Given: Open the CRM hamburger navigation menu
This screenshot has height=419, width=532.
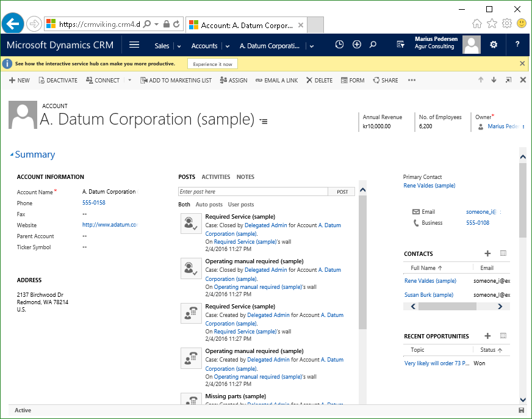Looking at the screenshot, I should click(134, 45).
